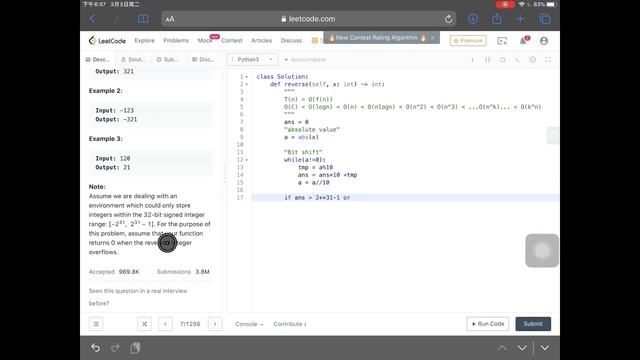The width and height of the screenshot is (640, 360).
Task: Tap the red screen recording indicator
Action: coord(505,4)
